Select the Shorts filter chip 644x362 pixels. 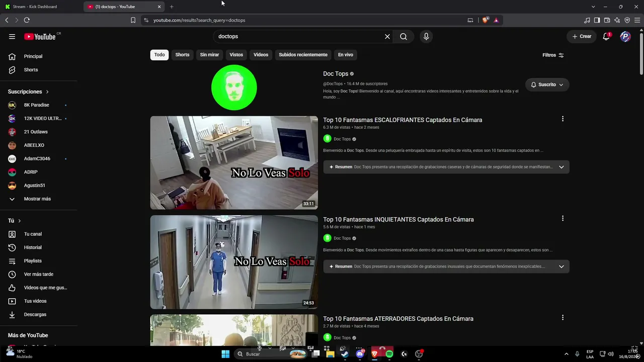[182, 55]
